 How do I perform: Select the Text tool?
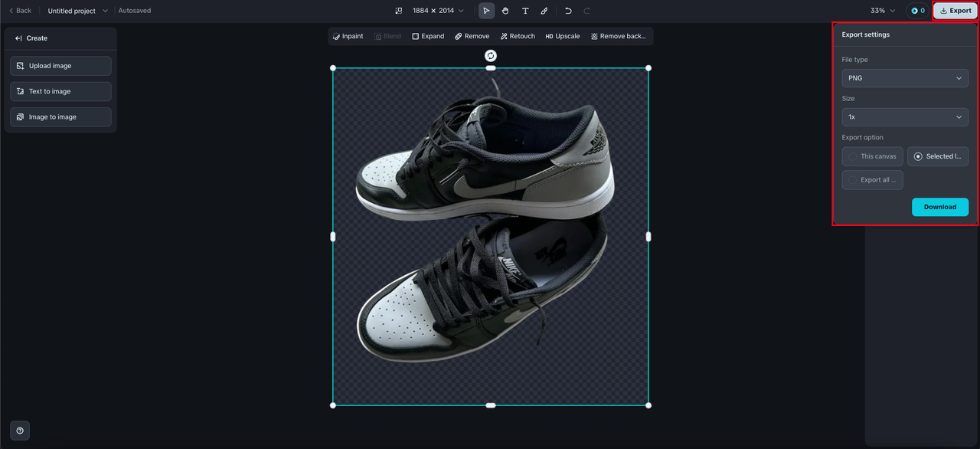[525, 11]
